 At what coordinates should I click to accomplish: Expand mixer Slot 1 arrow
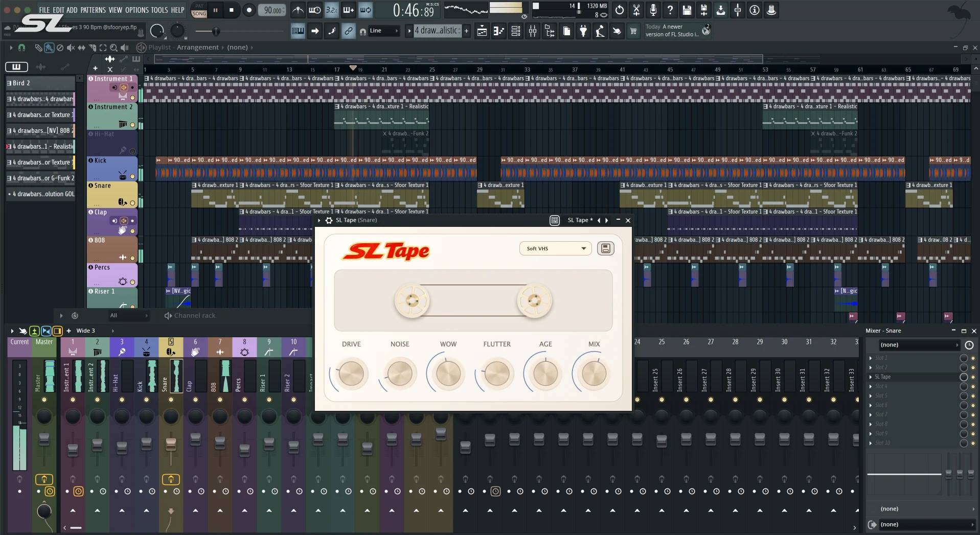tap(871, 358)
